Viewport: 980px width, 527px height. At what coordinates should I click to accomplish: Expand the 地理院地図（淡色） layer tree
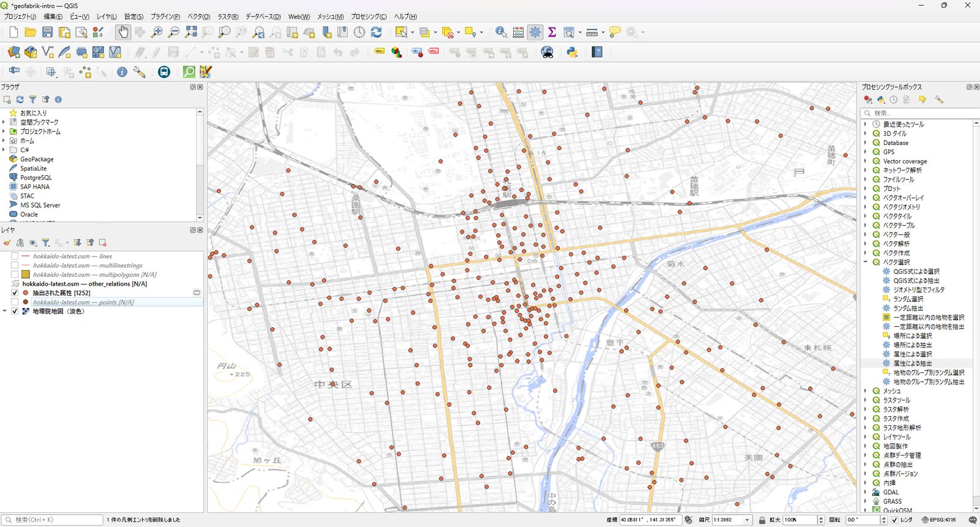(4, 312)
